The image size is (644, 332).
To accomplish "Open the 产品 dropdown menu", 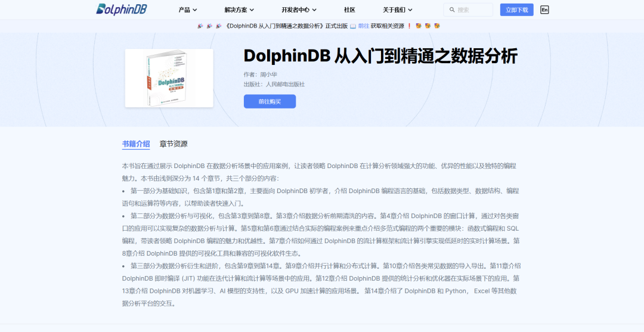I will [188, 10].
